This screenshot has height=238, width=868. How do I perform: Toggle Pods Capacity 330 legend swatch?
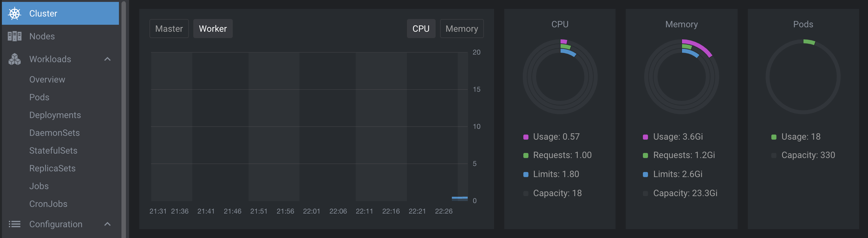click(774, 155)
